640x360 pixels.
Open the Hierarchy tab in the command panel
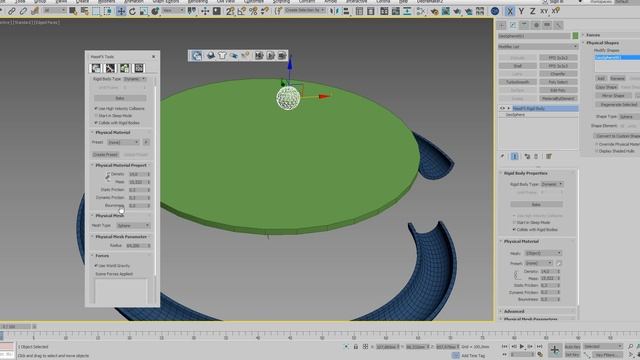[524, 25]
